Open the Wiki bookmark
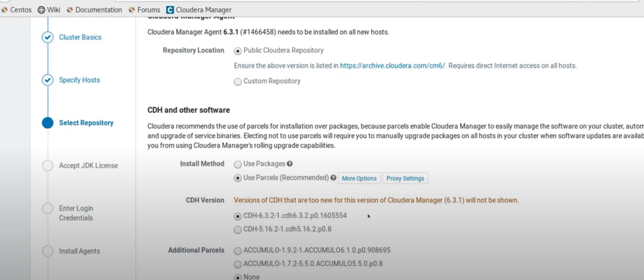This screenshot has height=280, width=644. click(x=49, y=10)
